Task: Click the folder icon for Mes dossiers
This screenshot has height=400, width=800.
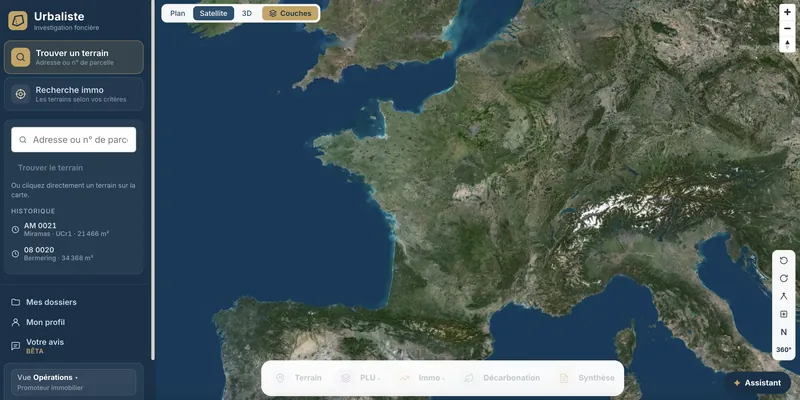Action: coord(16,302)
